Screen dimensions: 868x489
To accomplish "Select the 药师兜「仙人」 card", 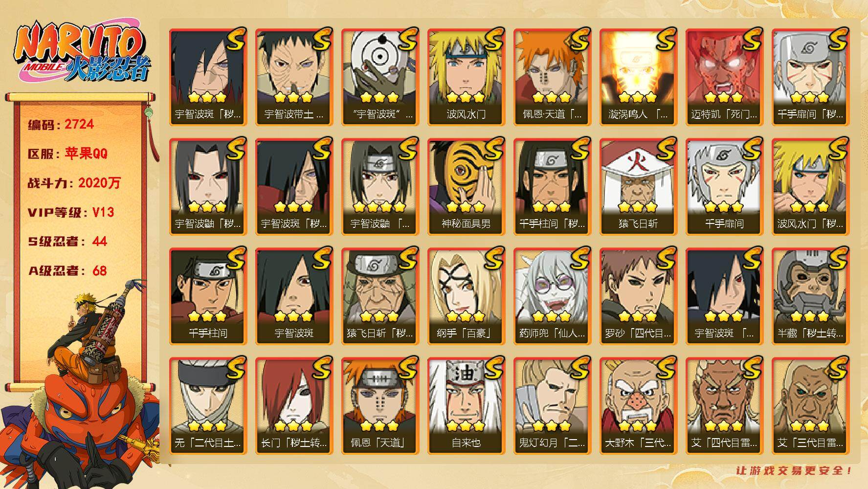I will 552,296.
